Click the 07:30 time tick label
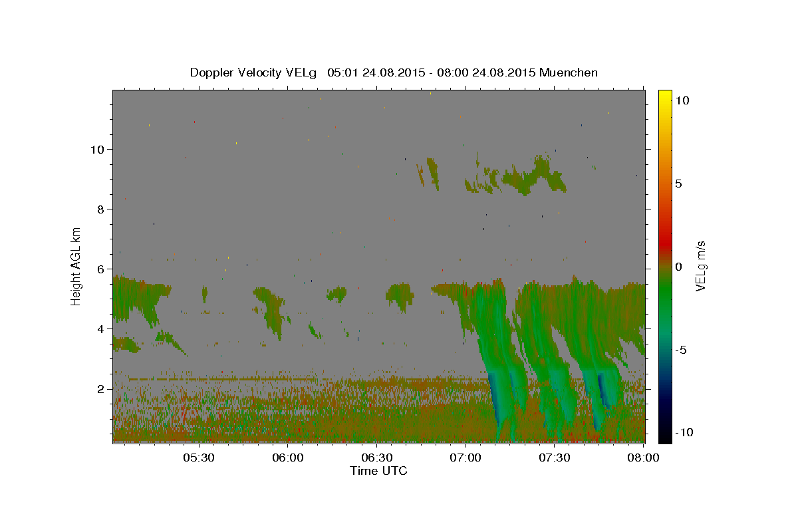Screen dimensions: 798x532 point(555,458)
